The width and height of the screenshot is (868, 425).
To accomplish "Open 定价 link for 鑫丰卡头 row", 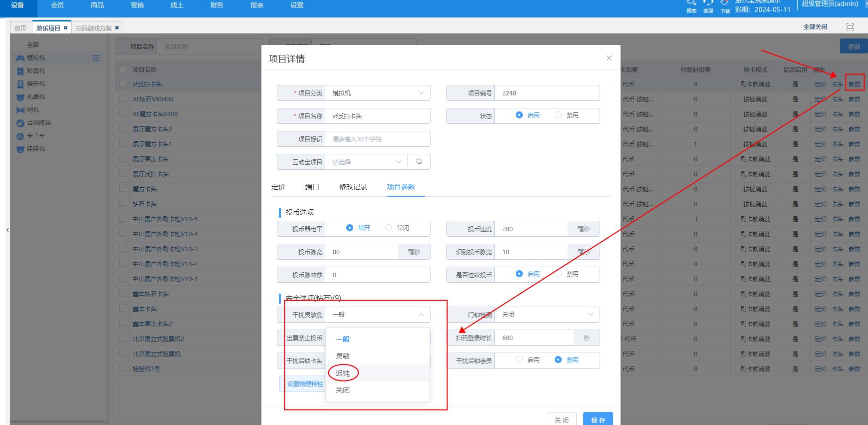I will [x=821, y=309].
